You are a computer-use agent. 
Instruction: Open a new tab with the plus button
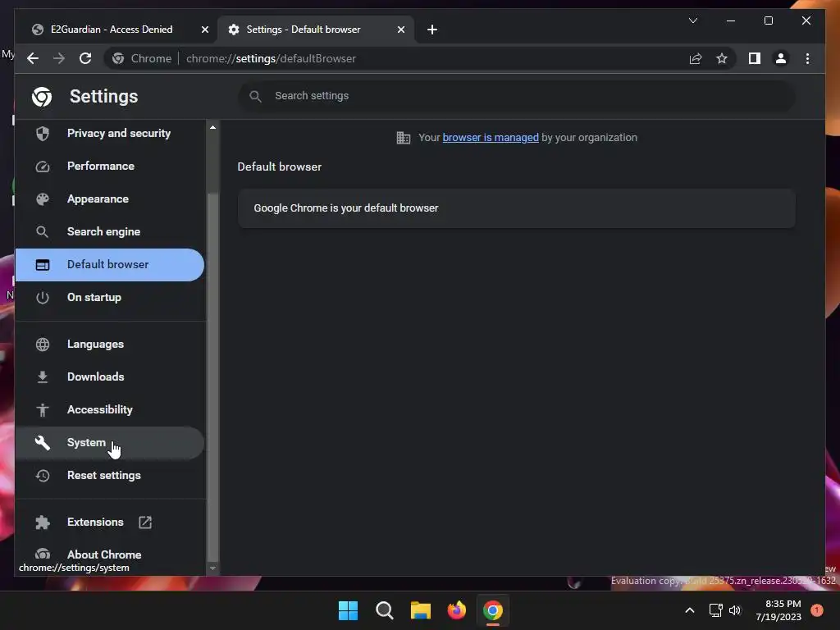point(432,30)
